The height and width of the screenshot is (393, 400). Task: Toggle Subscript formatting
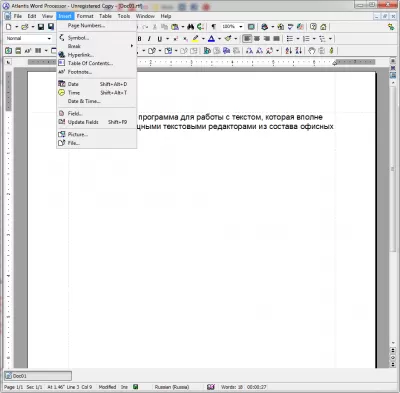click(x=185, y=39)
